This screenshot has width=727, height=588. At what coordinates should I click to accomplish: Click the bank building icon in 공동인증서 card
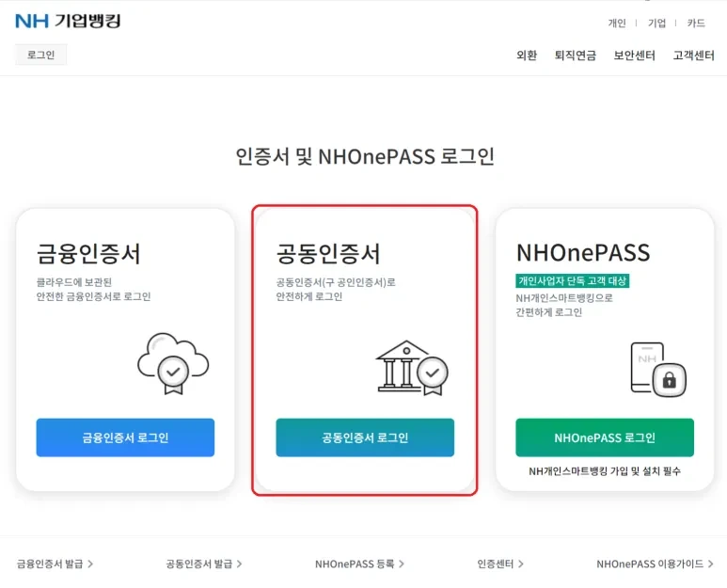point(412,368)
